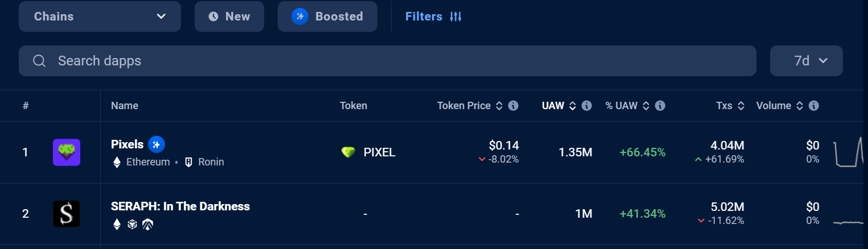
Task: Click the Ethereum icon under SERAPH
Action: 117,225
